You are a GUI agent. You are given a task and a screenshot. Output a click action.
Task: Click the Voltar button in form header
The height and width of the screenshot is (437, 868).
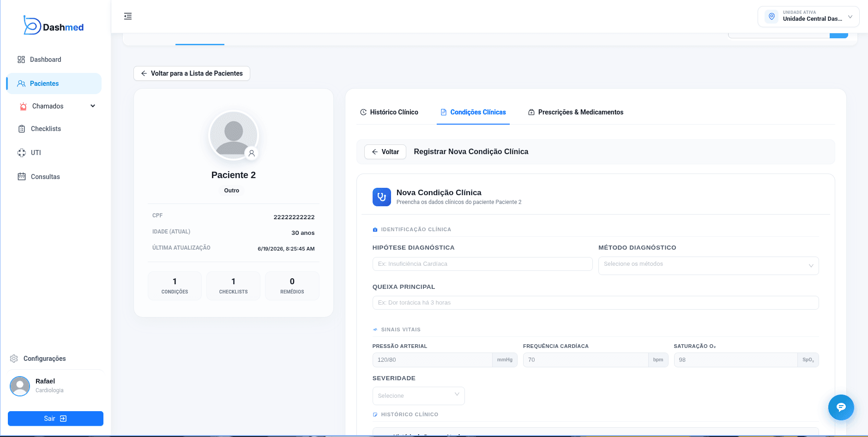[x=385, y=152]
